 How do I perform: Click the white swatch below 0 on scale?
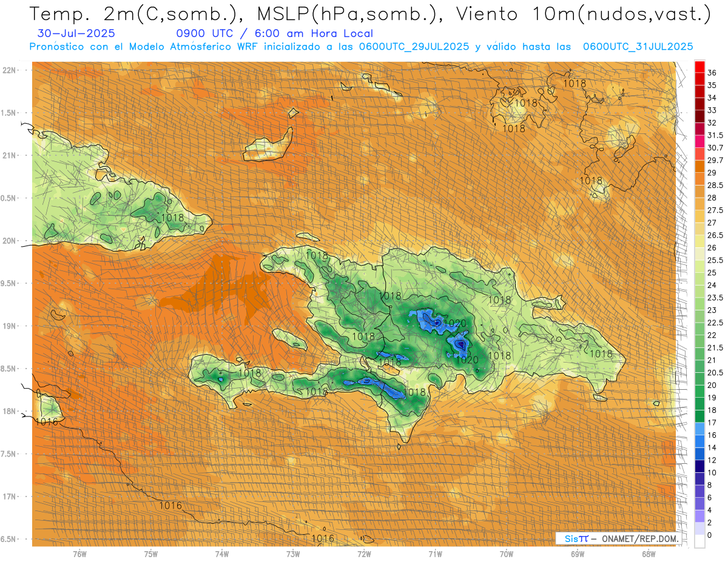click(699, 541)
